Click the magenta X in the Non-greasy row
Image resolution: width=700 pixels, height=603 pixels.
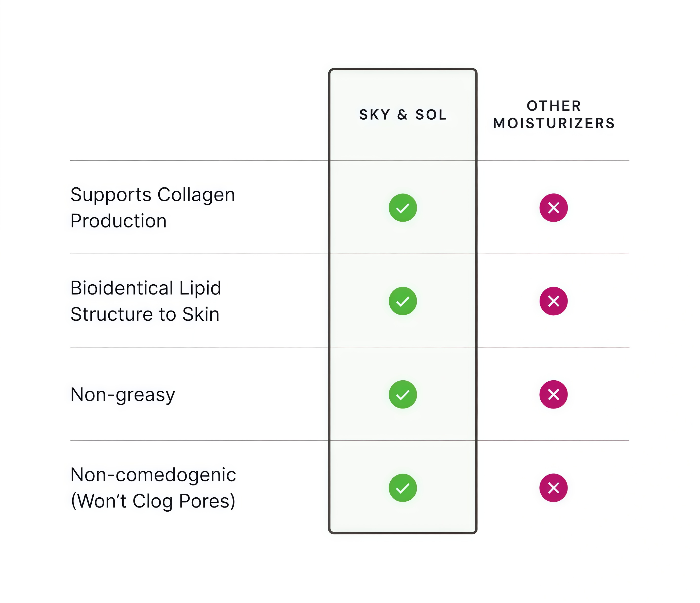tap(553, 395)
